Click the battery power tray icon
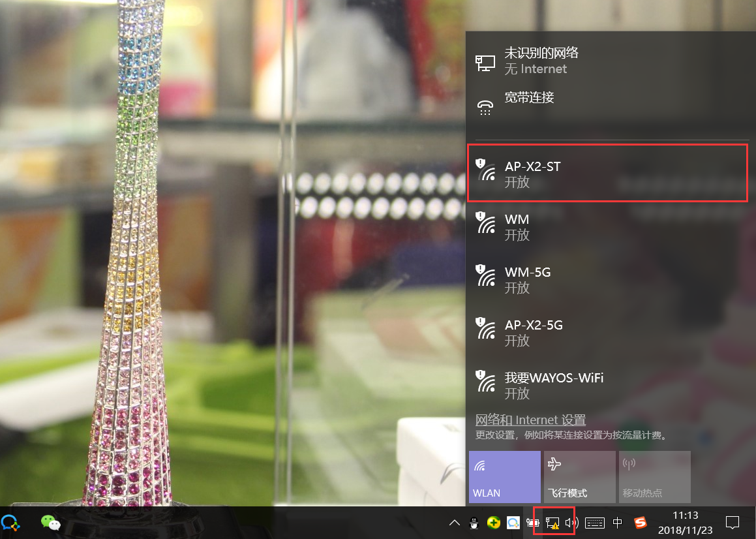The image size is (756, 539). 532,523
